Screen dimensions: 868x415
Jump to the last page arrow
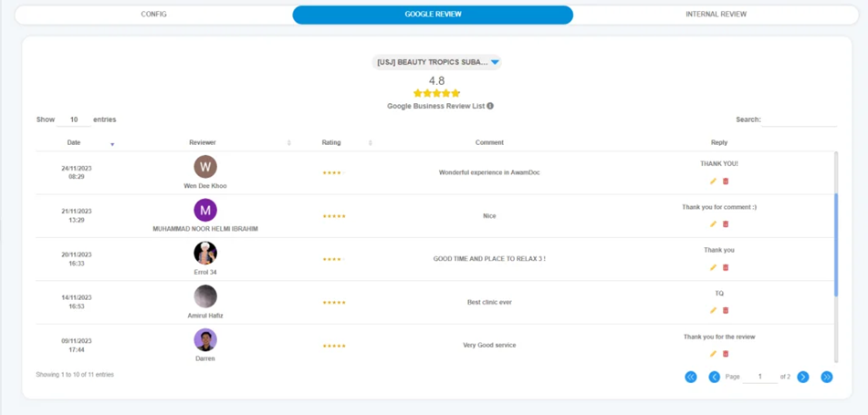[x=826, y=377]
